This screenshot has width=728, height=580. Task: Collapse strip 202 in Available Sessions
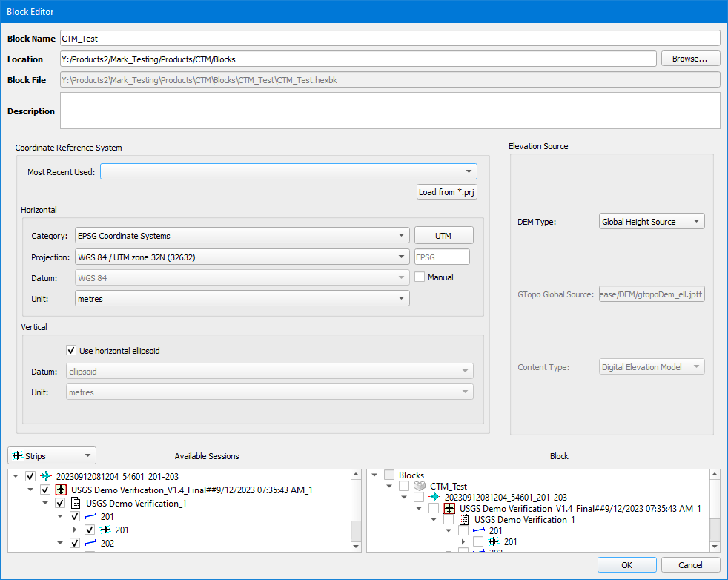click(x=62, y=544)
